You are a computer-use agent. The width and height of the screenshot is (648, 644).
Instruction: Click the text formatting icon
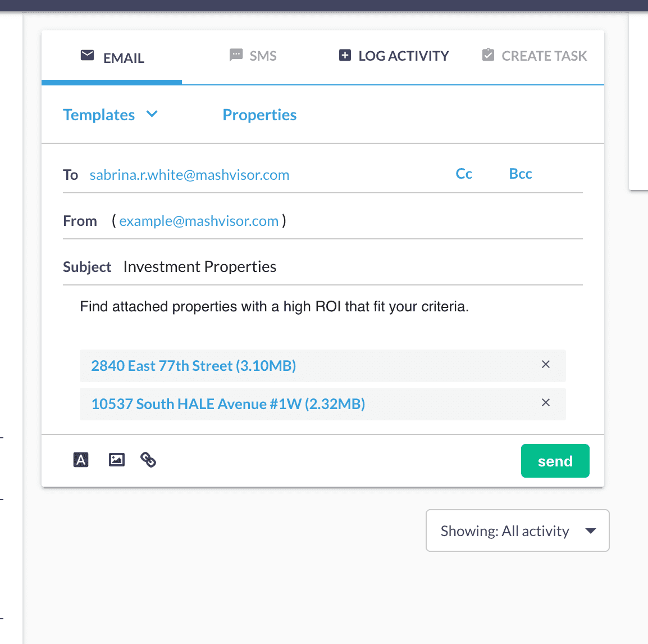click(x=81, y=460)
